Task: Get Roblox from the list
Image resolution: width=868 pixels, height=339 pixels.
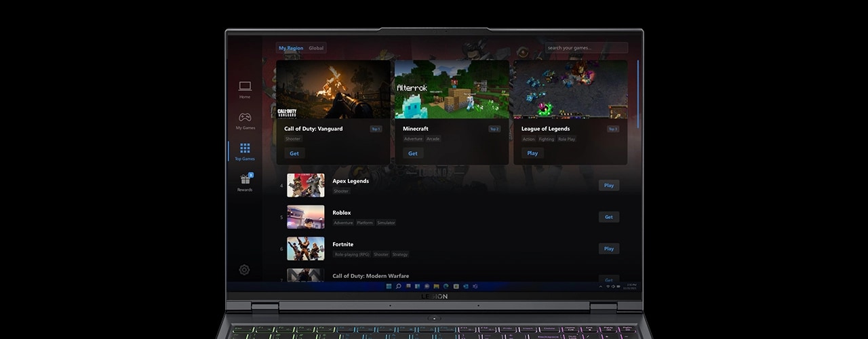Action: pyautogui.click(x=609, y=217)
